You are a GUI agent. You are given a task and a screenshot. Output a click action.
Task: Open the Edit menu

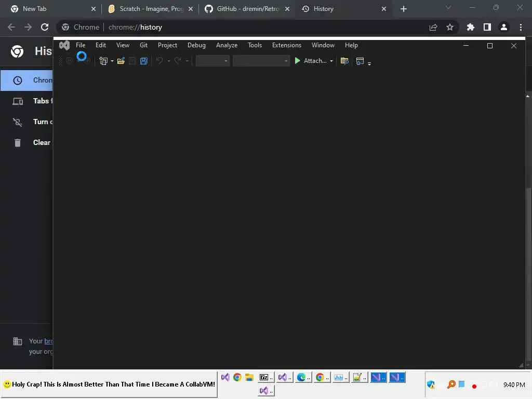pos(101,45)
